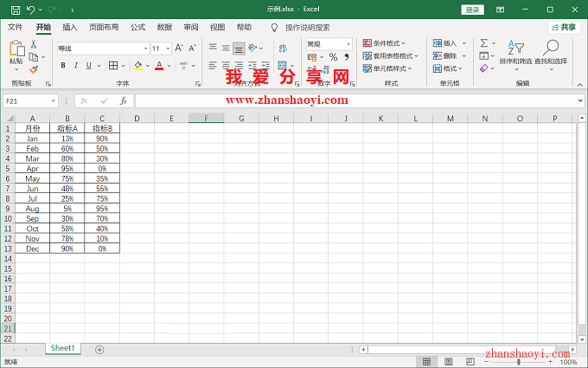
Task: Collapse the ribbon with up chevron
Action: [580, 85]
